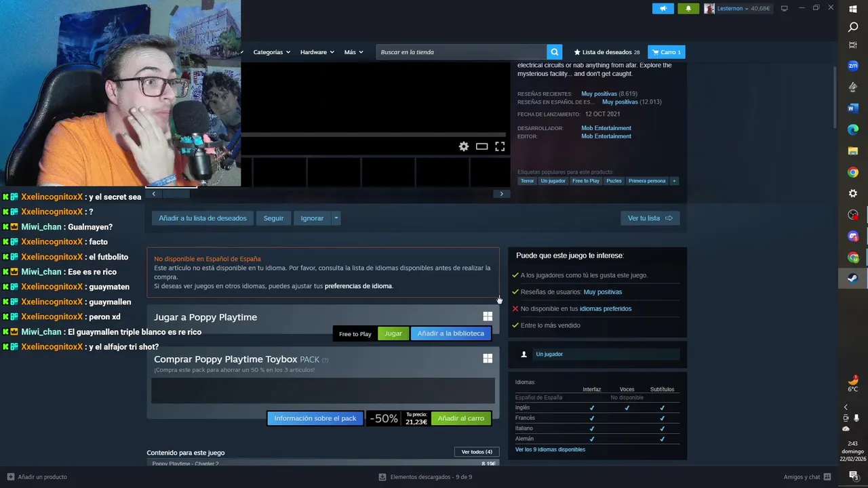Select the Primera persona tag
Image resolution: width=868 pixels, height=488 pixels.
pyautogui.click(x=647, y=181)
